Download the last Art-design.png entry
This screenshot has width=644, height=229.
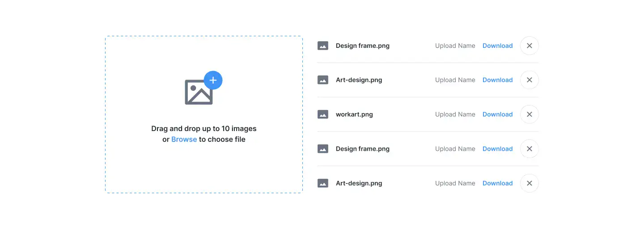497,183
